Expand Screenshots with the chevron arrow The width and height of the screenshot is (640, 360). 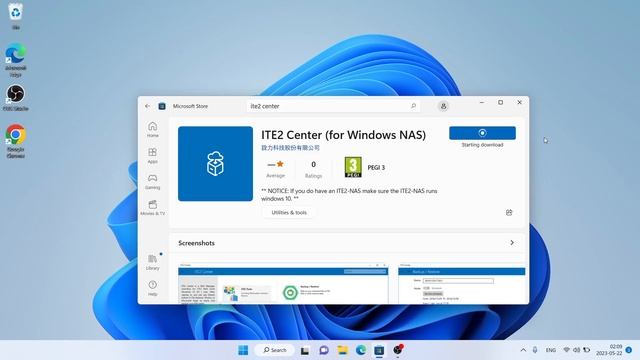tap(512, 243)
